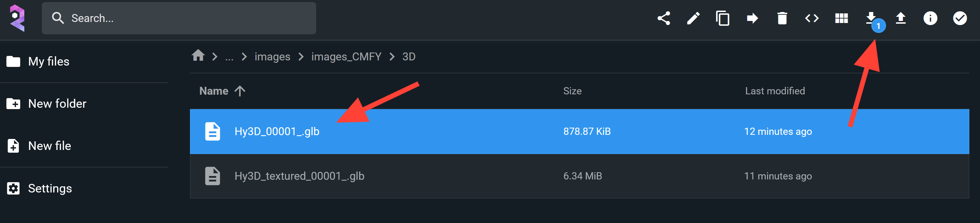Select all files with the checkmark icon
The image size is (980, 223).
point(959,18)
